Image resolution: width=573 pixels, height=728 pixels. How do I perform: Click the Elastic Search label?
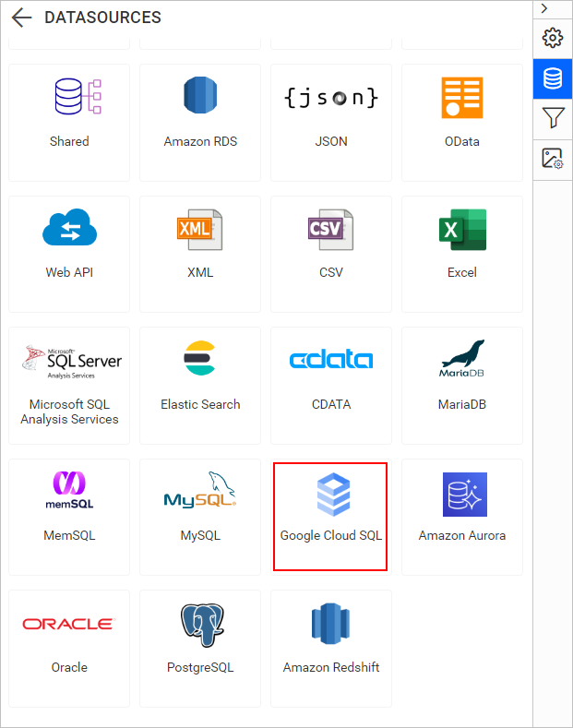pos(200,404)
